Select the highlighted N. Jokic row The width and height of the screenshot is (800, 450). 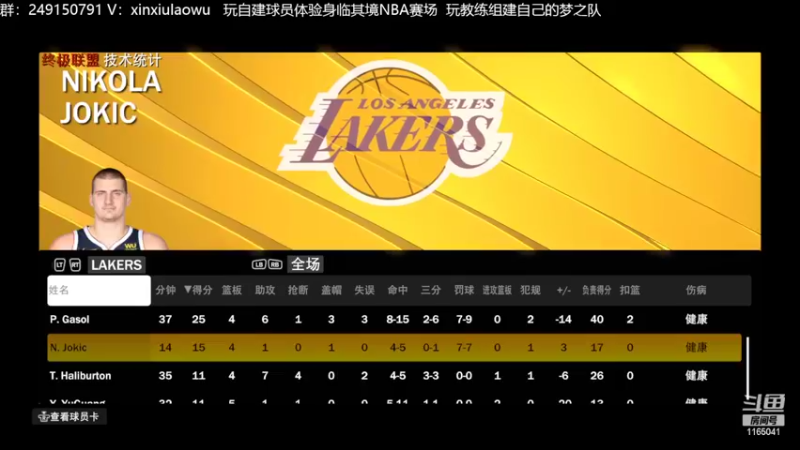(394, 347)
